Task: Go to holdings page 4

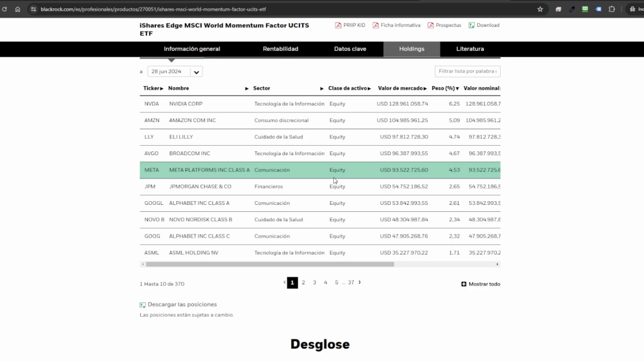Action: 325,282
